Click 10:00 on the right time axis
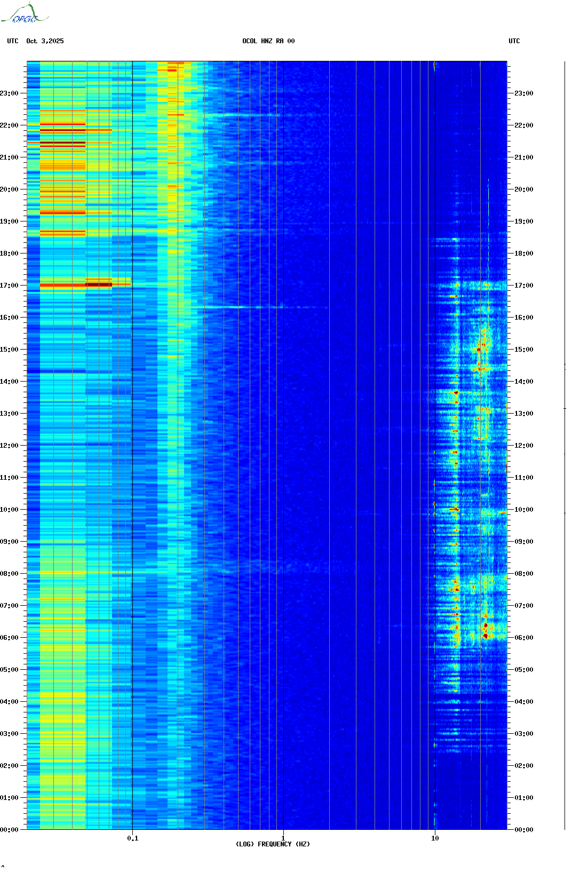This screenshot has width=588, height=872. point(523,510)
